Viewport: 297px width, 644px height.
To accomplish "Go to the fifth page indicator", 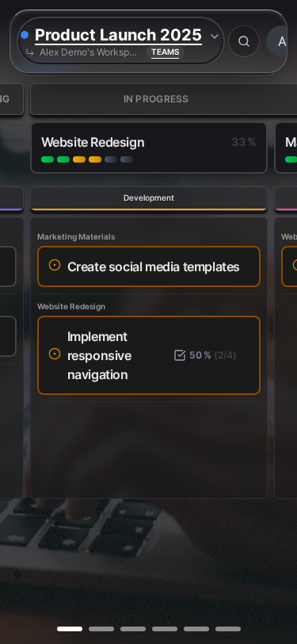I will click(x=196, y=629).
